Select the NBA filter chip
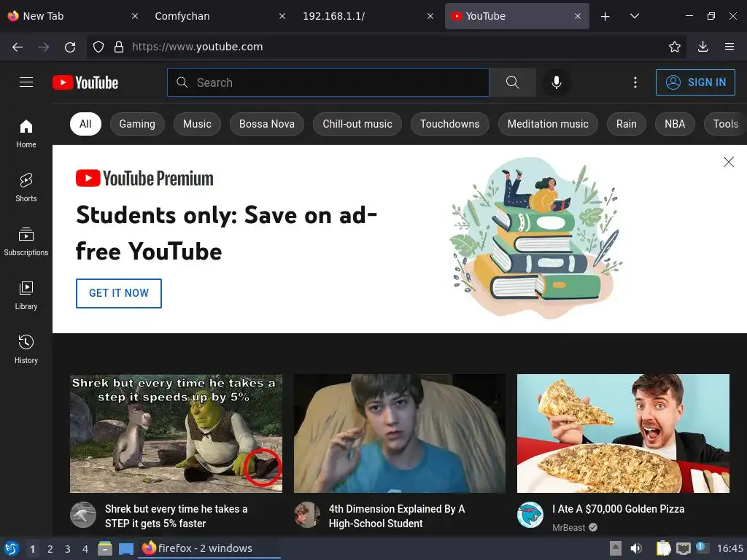Image resolution: width=747 pixels, height=560 pixels. click(675, 124)
